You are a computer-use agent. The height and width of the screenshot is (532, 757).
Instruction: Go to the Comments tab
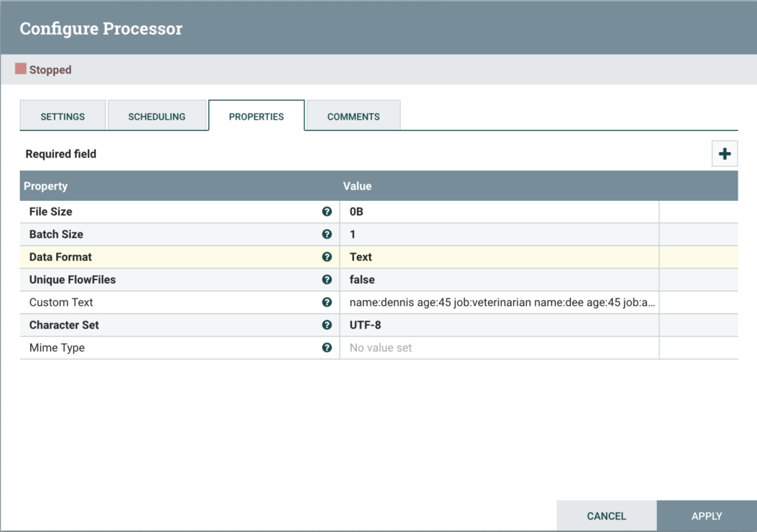coord(353,117)
